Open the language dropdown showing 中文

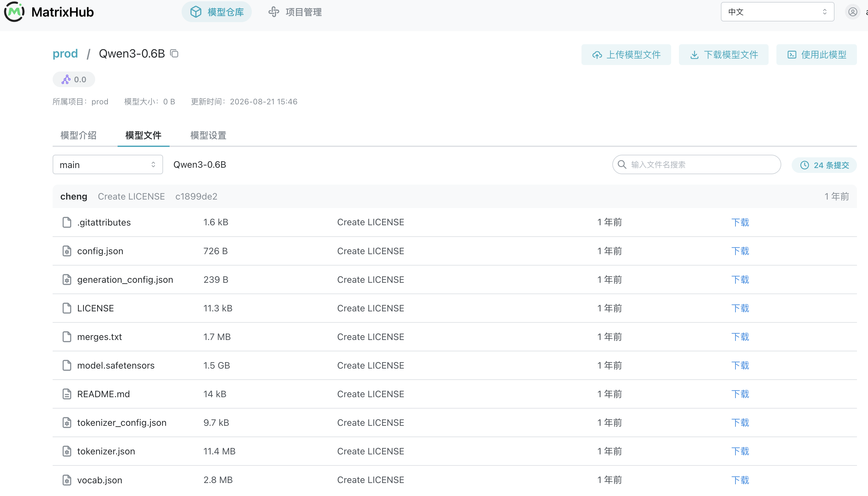point(777,12)
